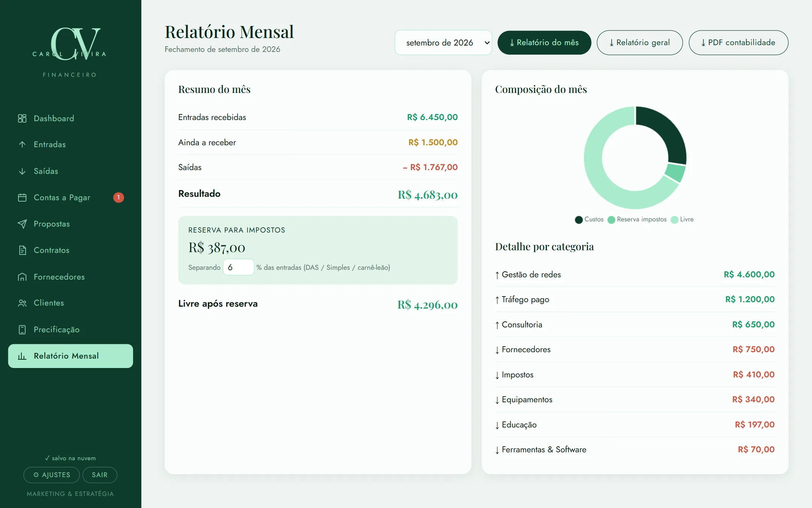The image size is (812, 508).
Task: Click the Dashboard grid icon
Action: click(22, 119)
